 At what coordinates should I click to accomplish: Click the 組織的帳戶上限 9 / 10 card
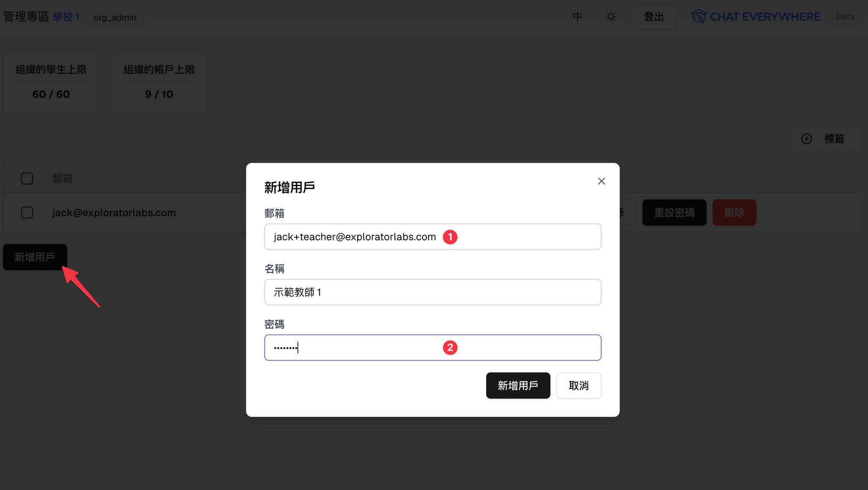point(159,83)
